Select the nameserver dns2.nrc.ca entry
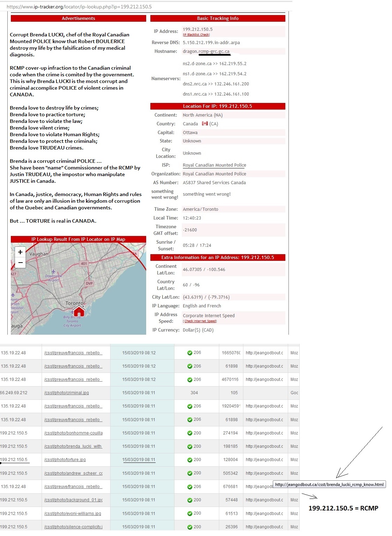 point(216,84)
